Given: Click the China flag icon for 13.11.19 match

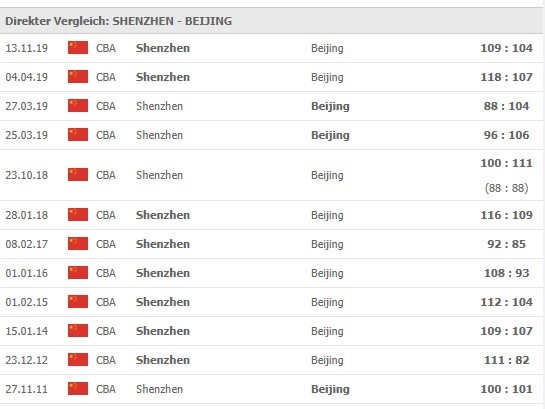Looking at the screenshot, I should tap(78, 48).
